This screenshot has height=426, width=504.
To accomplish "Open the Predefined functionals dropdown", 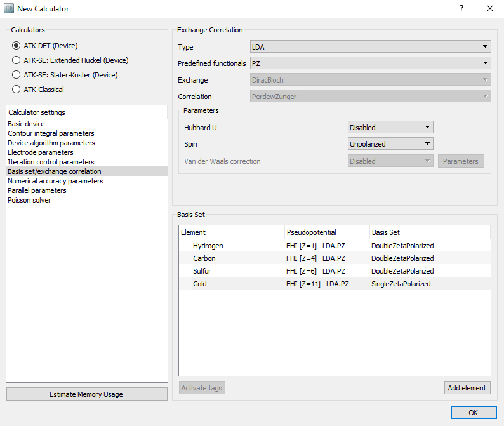I will pyautogui.click(x=370, y=63).
